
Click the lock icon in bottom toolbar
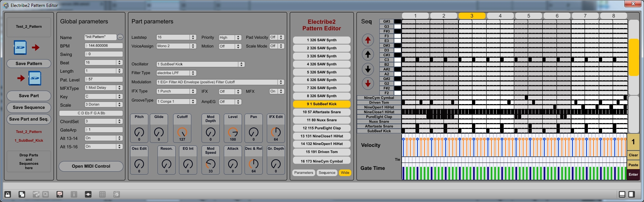pos(8,194)
